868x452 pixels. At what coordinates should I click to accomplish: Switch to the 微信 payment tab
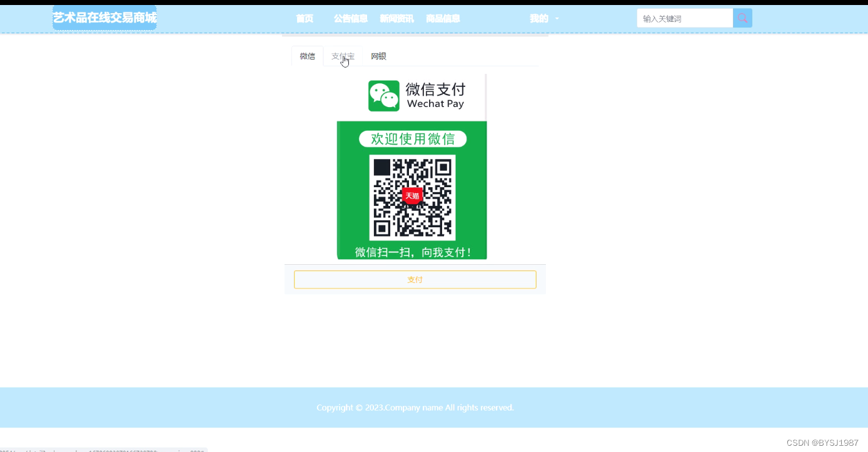(x=308, y=56)
